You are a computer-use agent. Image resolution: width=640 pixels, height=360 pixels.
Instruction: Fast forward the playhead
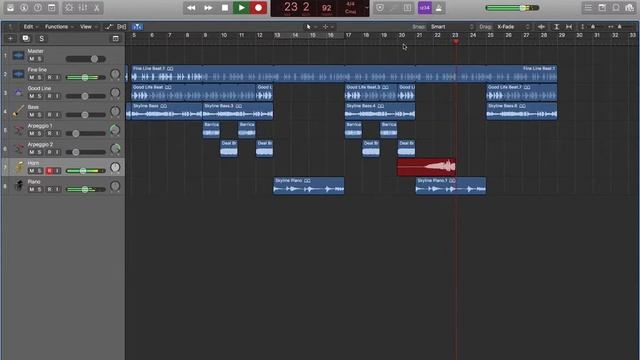pyautogui.click(x=208, y=8)
